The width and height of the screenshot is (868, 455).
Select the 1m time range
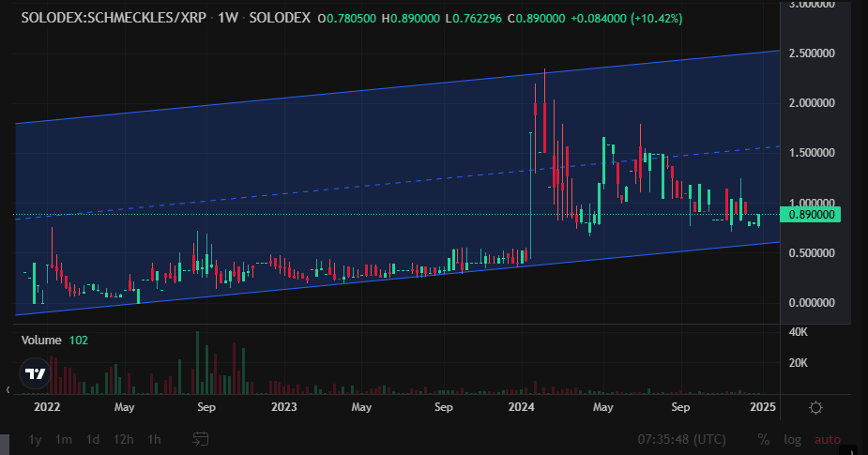point(64,439)
